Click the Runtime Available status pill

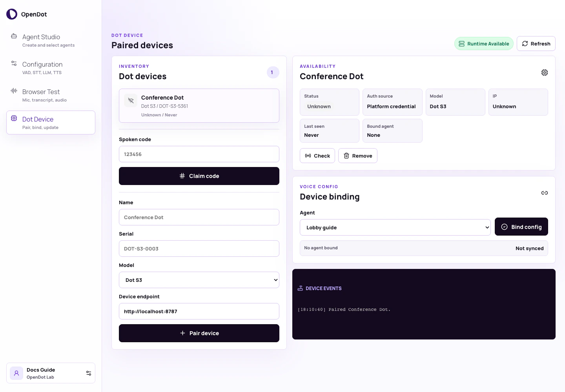(x=484, y=44)
